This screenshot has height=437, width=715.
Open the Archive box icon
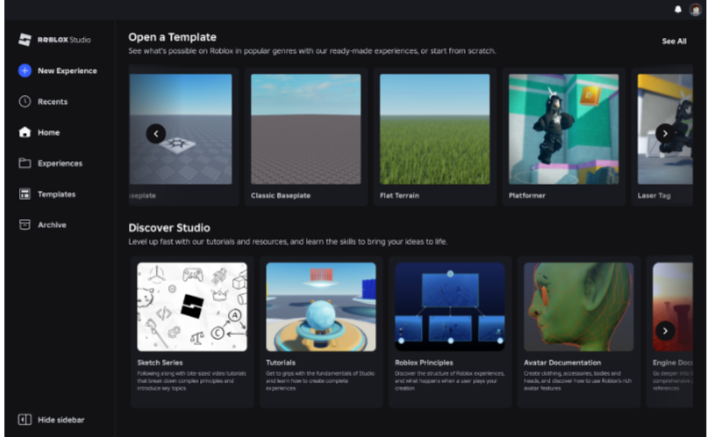(25, 225)
